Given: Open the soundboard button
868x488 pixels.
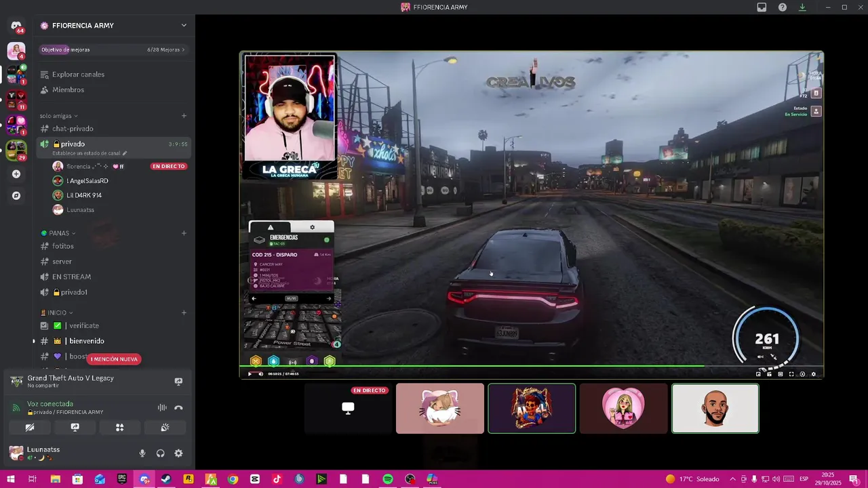Looking at the screenshot, I should [165, 428].
